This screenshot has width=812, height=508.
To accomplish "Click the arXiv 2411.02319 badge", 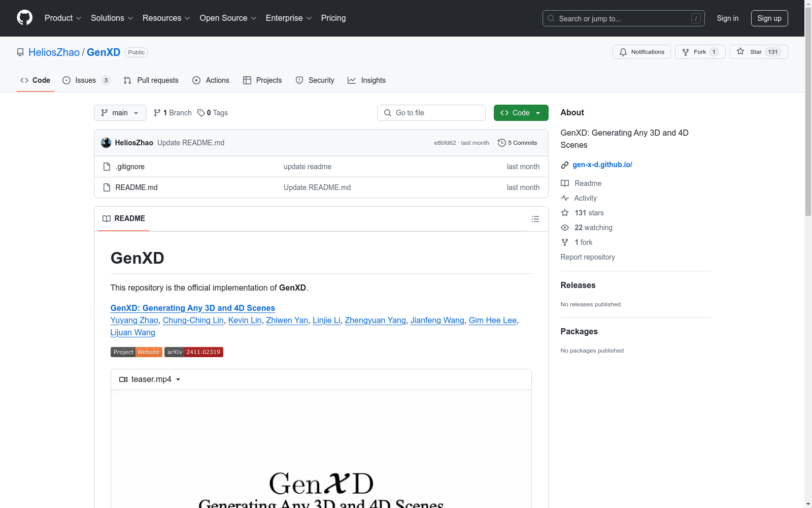I will coord(194,352).
